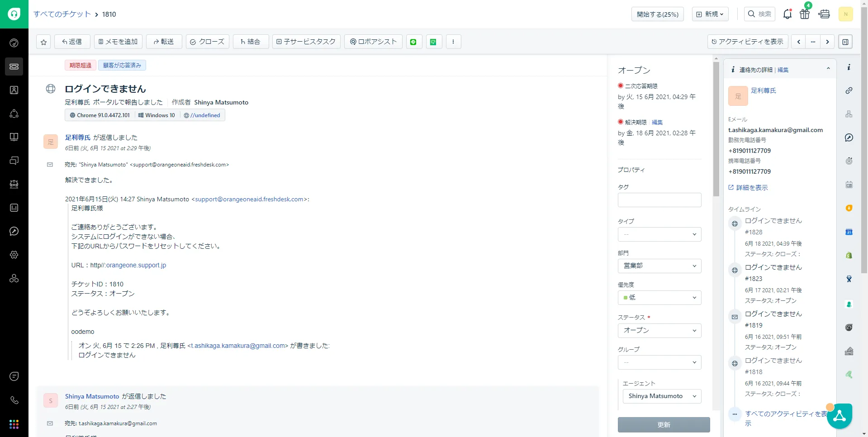868x437 pixels.
Task: Expand the 部門 dropdown showing 営業部
Action: 659,266
